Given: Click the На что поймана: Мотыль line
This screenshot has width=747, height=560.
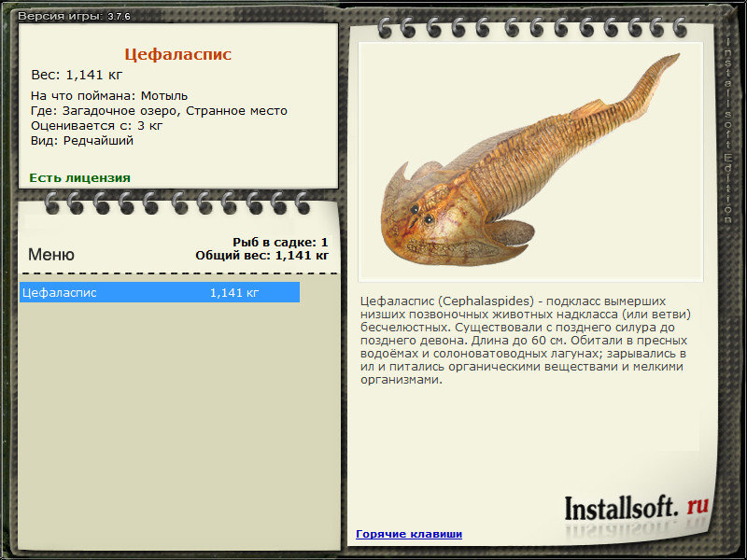Looking at the screenshot, I should (109, 96).
